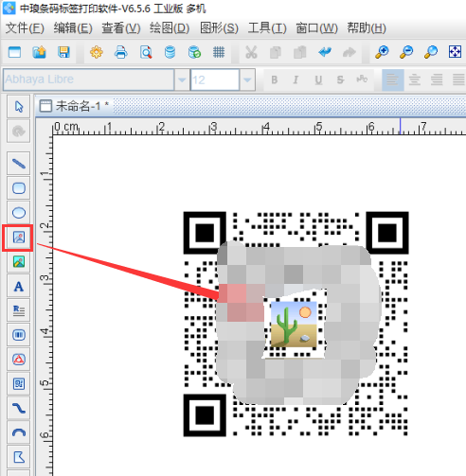Toggle underline U formatting
Screen dimensions: 466x476
(318, 80)
